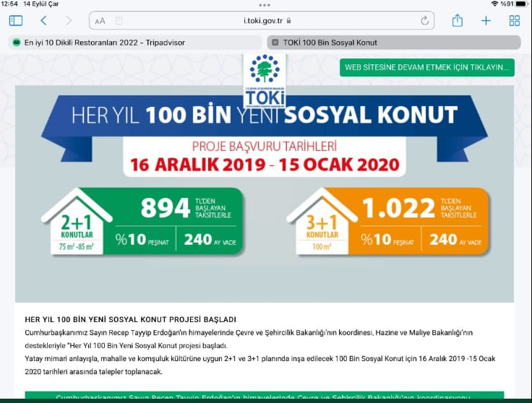
Task: Click the paragraph line starting Yatay mimari anlayışla
Action: tap(260, 359)
